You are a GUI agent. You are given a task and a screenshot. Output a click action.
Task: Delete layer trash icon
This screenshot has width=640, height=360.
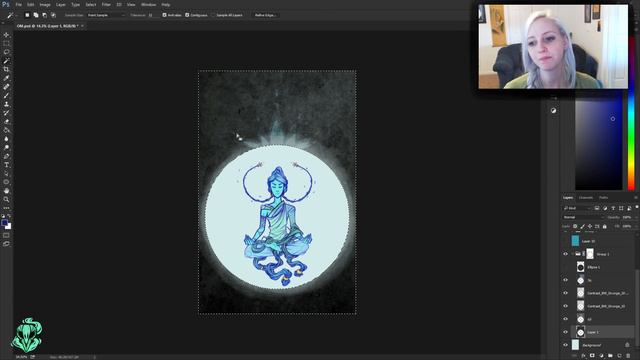[x=628, y=356]
